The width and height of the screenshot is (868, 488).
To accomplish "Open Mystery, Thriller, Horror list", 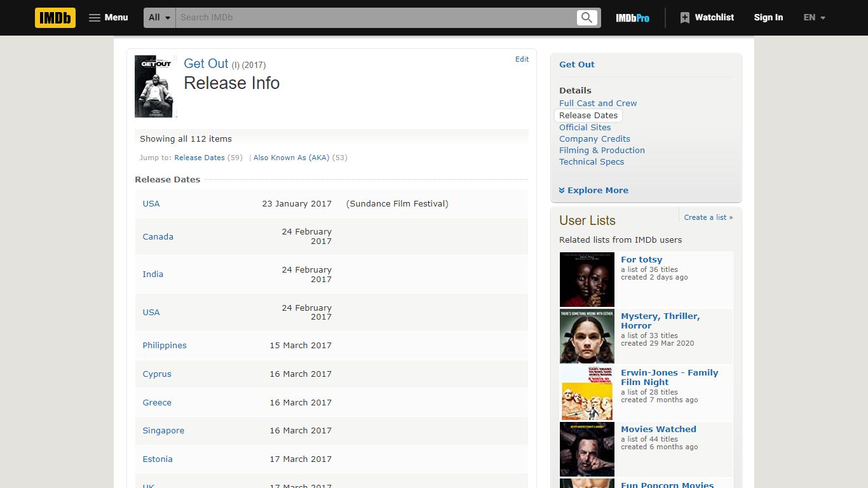I will pos(660,321).
